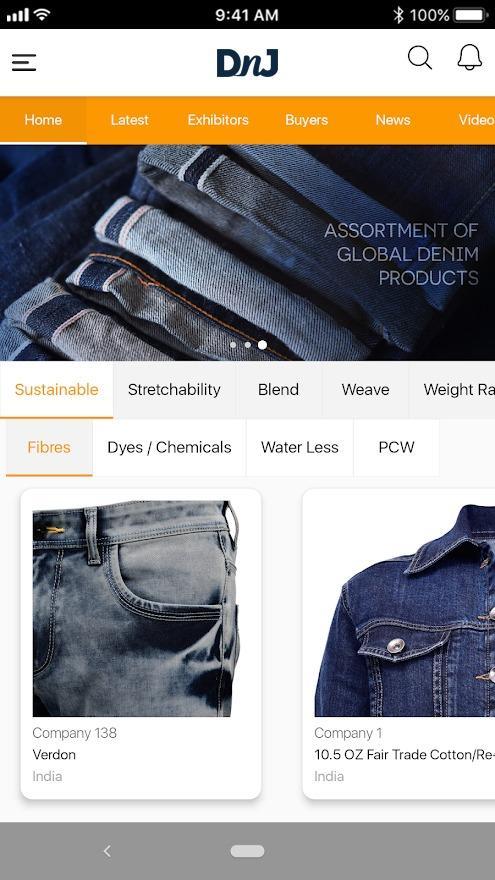Select the first carousel dot
The width and height of the screenshot is (495, 880).
tap(233, 345)
